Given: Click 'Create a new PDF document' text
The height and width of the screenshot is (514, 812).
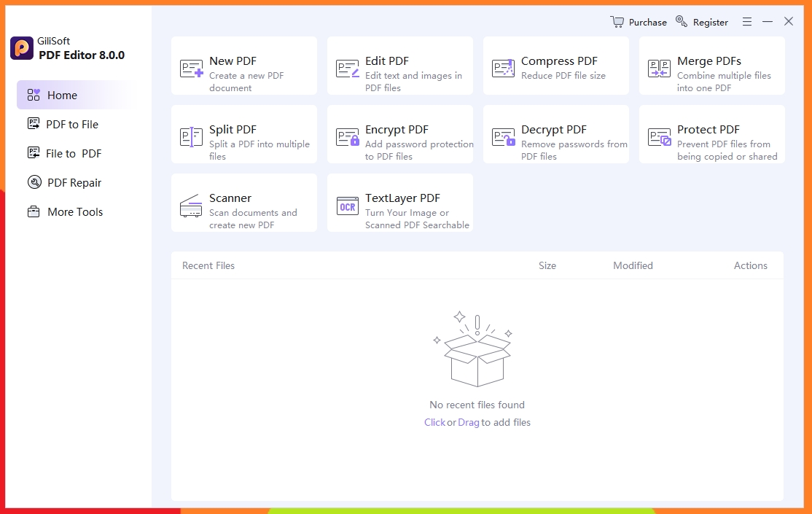Looking at the screenshot, I should coord(246,82).
